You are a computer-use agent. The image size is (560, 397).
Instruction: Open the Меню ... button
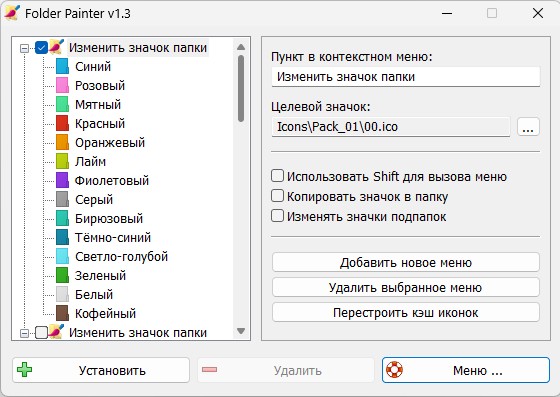466,370
